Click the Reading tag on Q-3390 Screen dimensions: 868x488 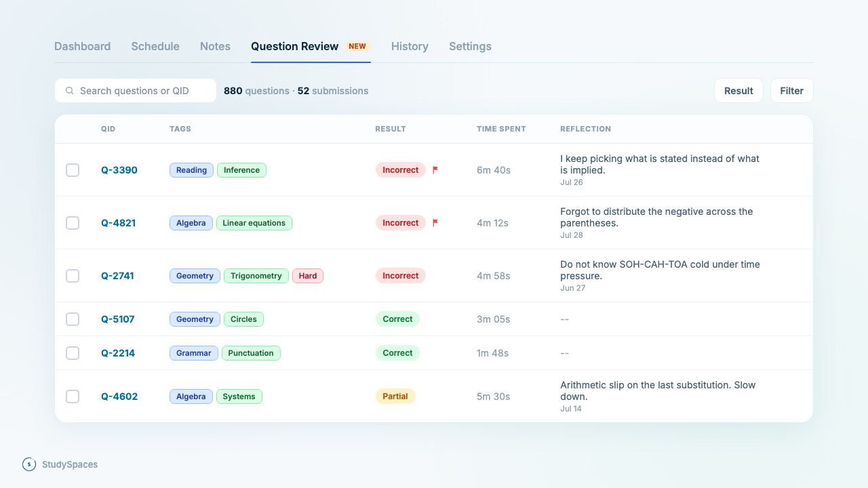pyautogui.click(x=191, y=170)
